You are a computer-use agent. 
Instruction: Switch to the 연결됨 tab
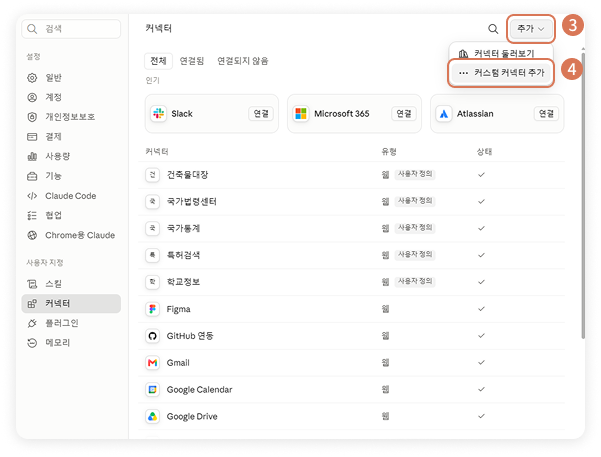click(x=192, y=61)
